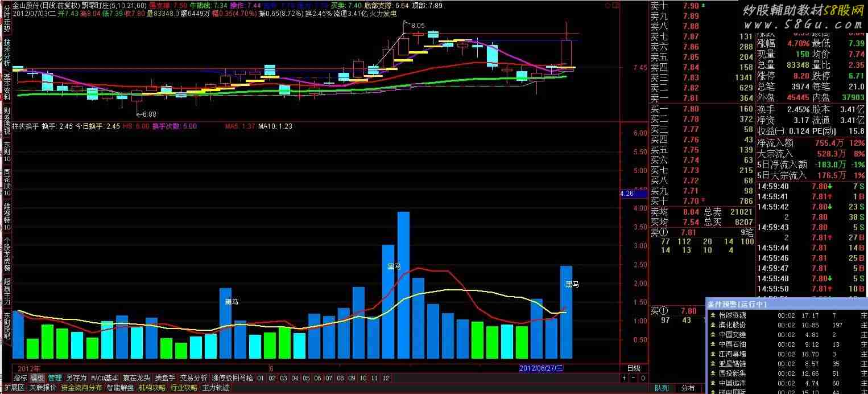The image size is (868, 394).
Task: Click the minus zoom button beside 日线
Action: pos(633,378)
